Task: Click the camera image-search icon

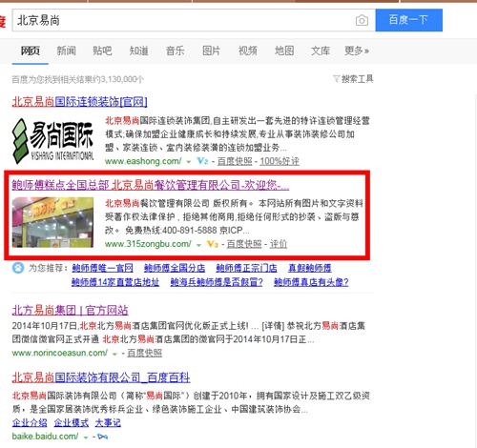Action: click(362, 21)
